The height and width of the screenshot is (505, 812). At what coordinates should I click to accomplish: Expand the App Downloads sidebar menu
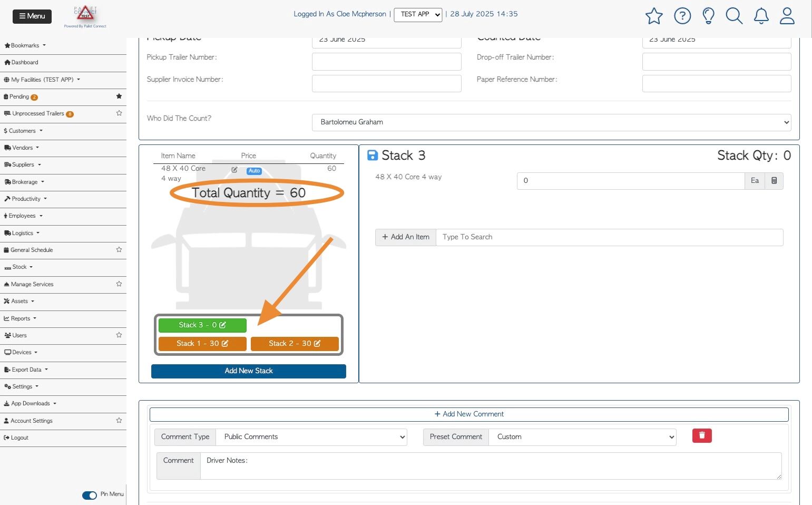30,403
